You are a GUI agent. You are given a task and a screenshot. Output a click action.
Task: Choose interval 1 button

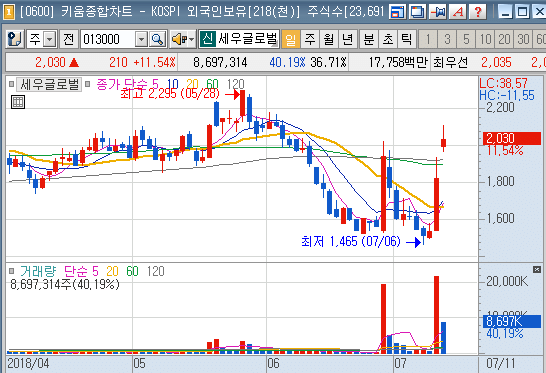pyautogui.click(x=428, y=39)
